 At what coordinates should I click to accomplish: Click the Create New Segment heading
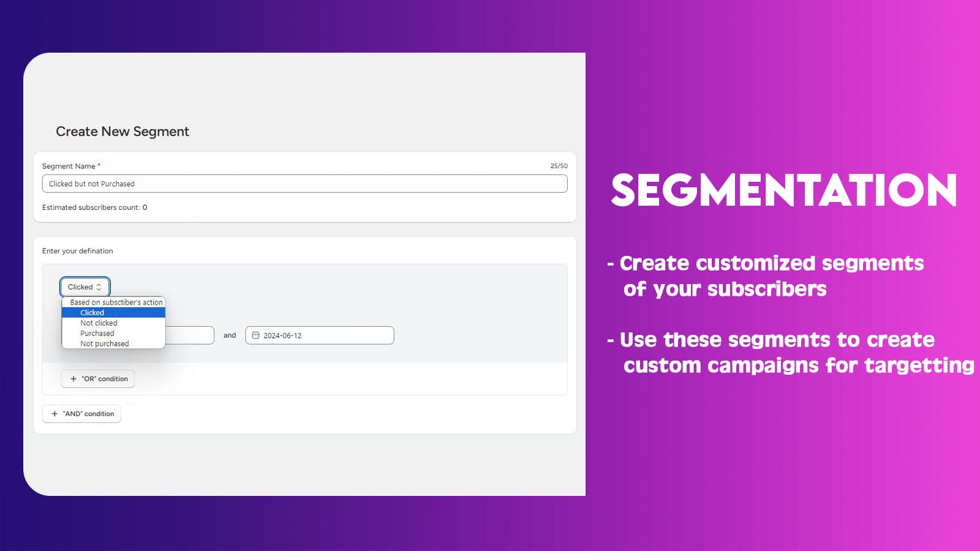pos(123,132)
